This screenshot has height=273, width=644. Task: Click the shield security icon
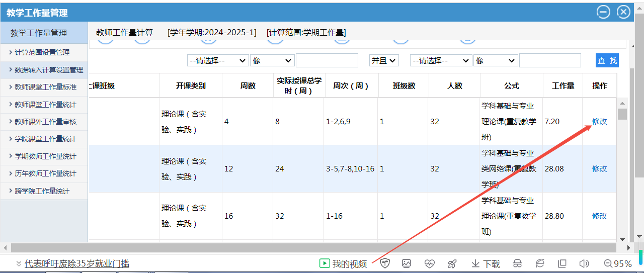tap(385, 263)
